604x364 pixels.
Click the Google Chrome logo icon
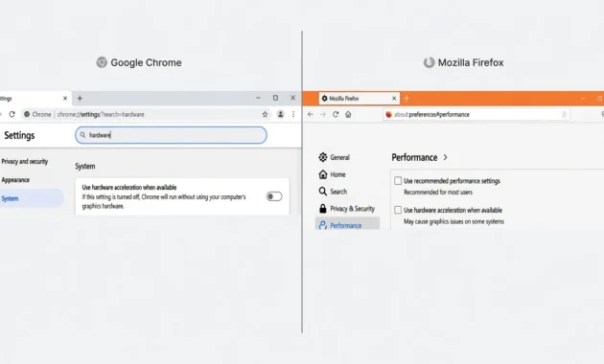coord(102,62)
